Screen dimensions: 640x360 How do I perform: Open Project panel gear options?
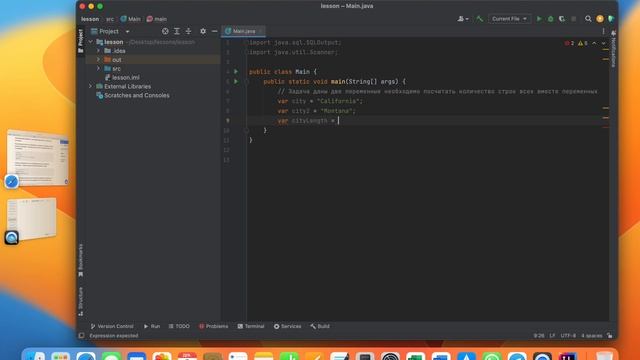[x=203, y=31]
